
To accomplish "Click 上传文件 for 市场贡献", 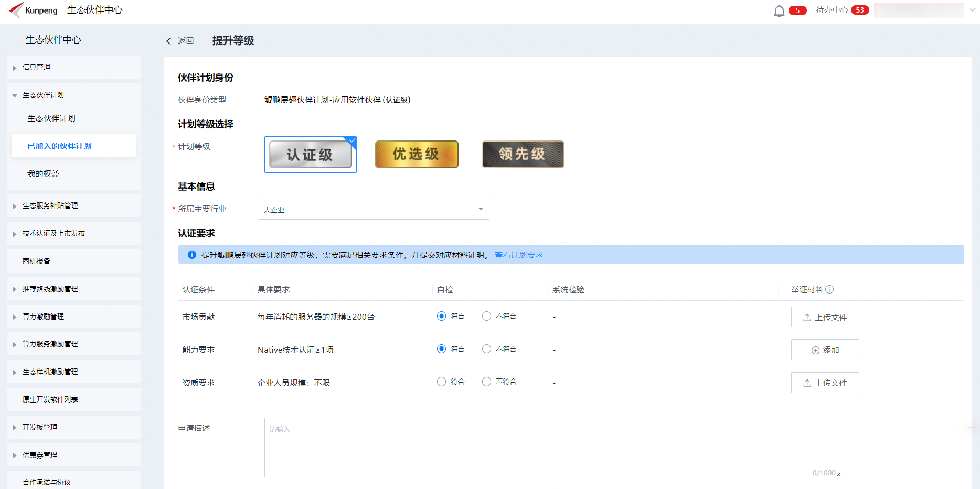I will click(x=825, y=317).
